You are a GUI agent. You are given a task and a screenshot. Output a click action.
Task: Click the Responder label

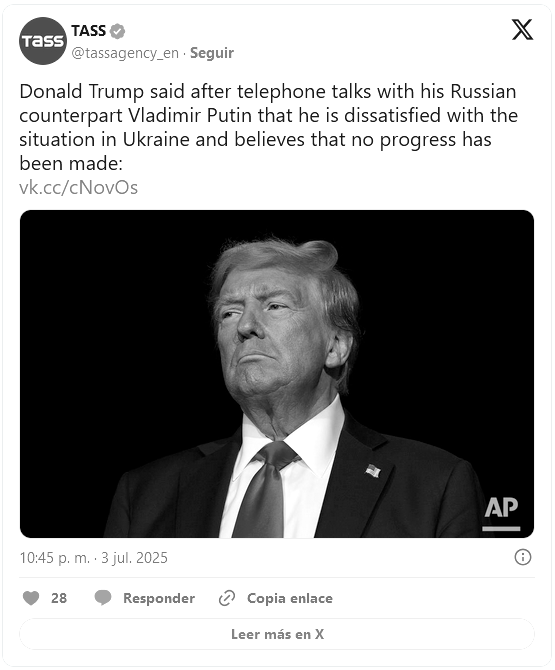click(x=159, y=598)
